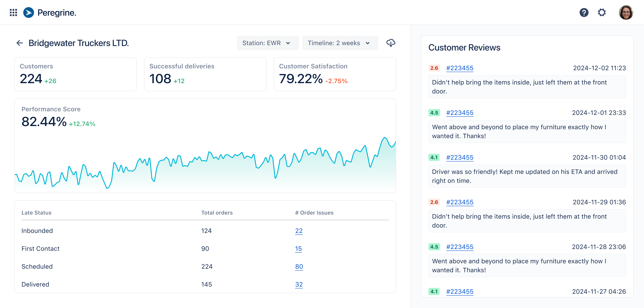
Task: Expand the Station: EWR dropdown
Action: [x=267, y=43]
